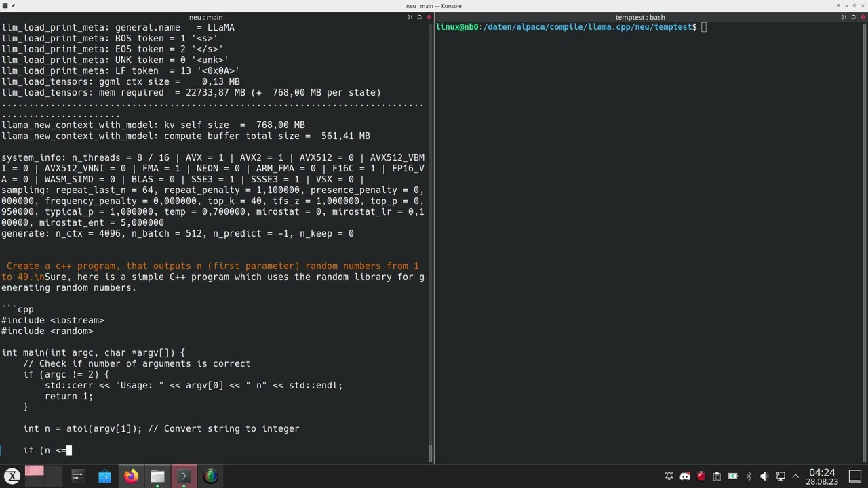This screenshot has height=488, width=868.
Task: Click the Konsole window maximize diamond
Action: click(x=854, y=6)
